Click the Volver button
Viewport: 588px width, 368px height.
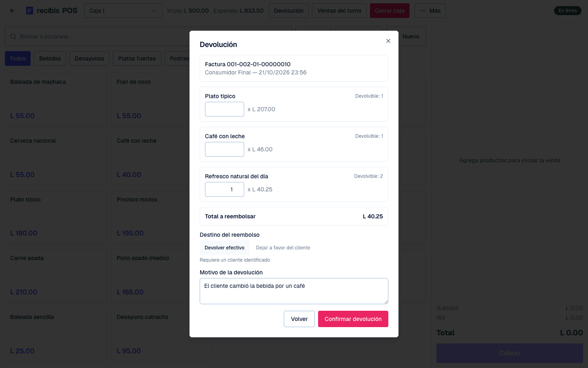coord(299,319)
